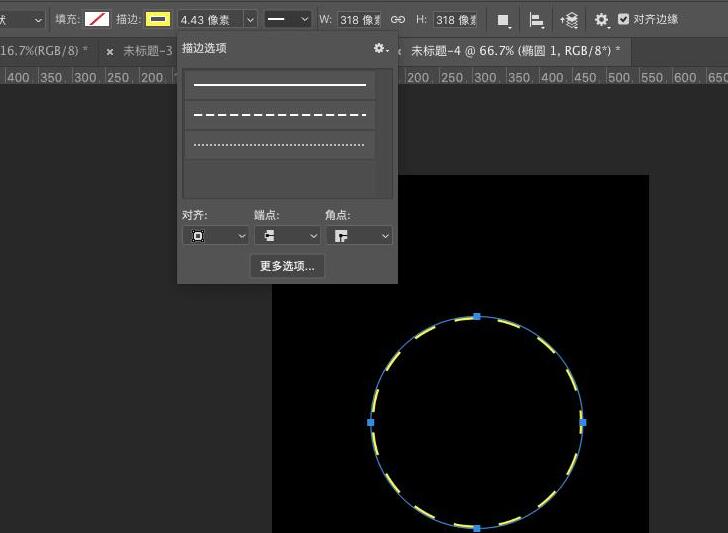Switch to the 16.7%(RGB/8) document tab
Image resolution: width=728 pixels, height=533 pixels.
44,51
